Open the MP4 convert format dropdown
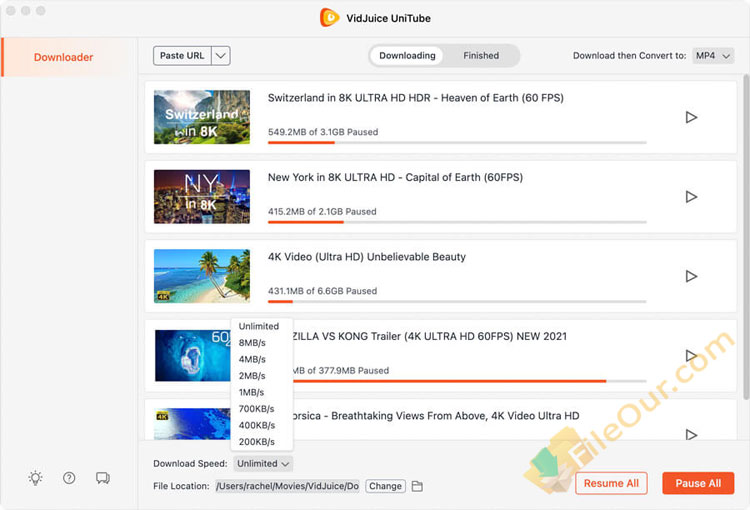Image resolution: width=750 pixels, height=510 pixels. click(x=713, y=56)
